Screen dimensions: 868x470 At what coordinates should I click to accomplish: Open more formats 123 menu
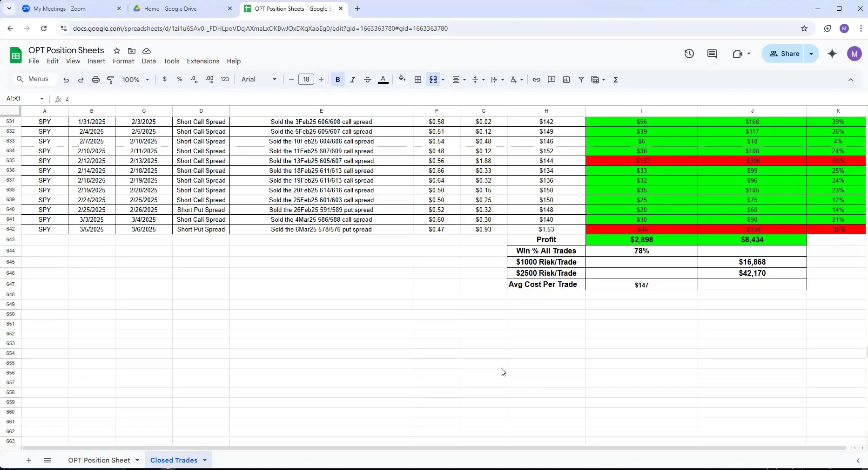click(225, 80)
